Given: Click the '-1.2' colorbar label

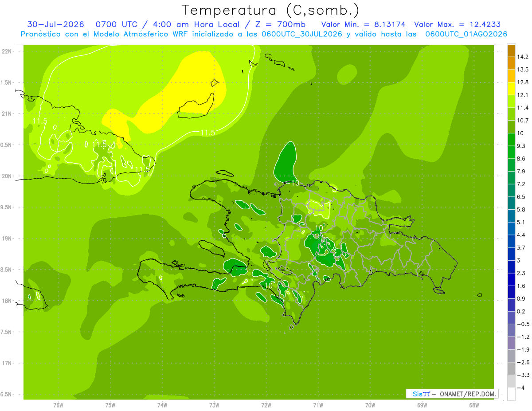Looking at the screenshot, I should pos(523,337).
